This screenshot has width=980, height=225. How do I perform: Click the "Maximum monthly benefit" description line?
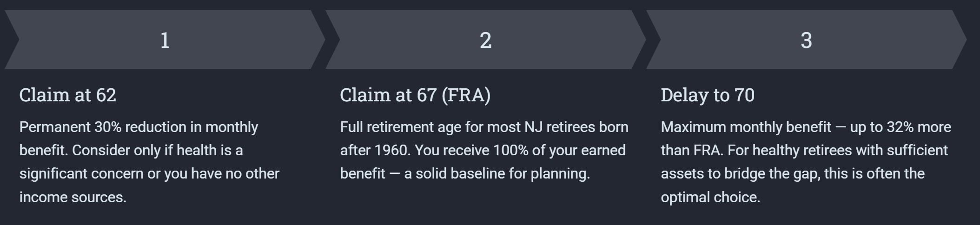click(746, 127)
